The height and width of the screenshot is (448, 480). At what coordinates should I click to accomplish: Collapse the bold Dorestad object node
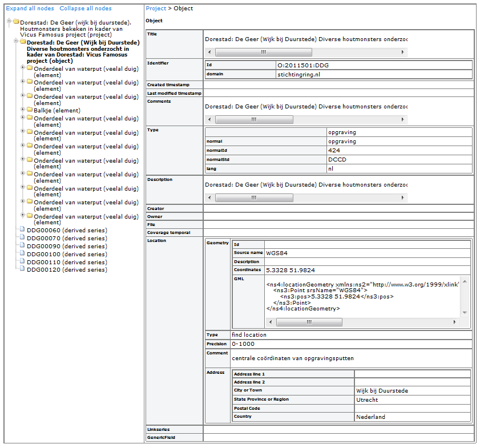16,41
